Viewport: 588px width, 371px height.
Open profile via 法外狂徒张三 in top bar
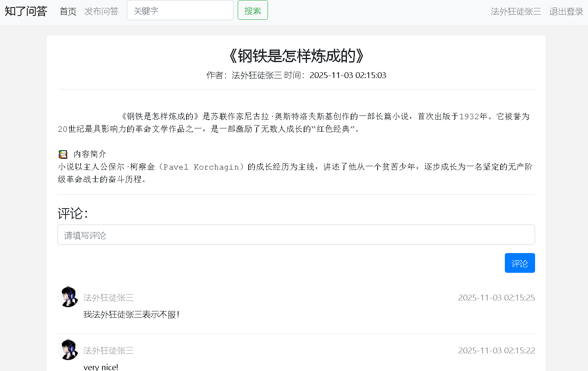point(516,11)
